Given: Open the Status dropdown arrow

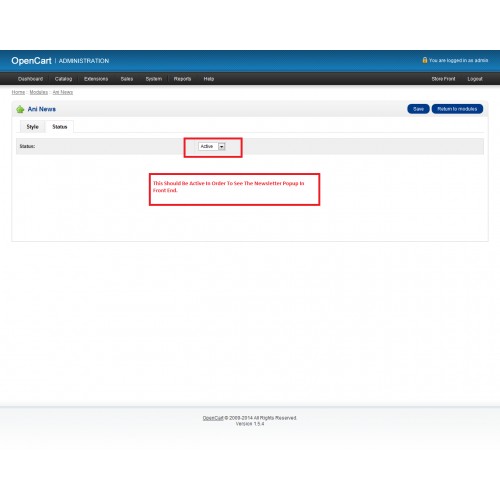Looking at the screenshot, I should (x=222, y=146).
